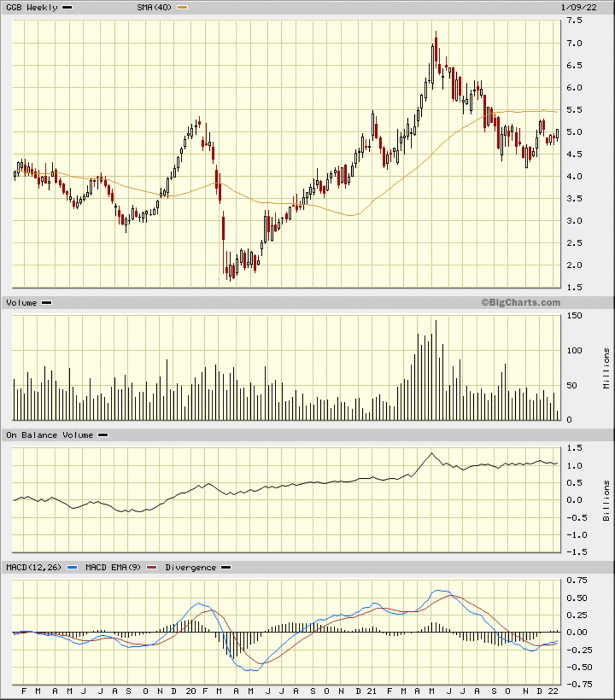Click the black GGB Weekly legend swatch

coord(67,8)
